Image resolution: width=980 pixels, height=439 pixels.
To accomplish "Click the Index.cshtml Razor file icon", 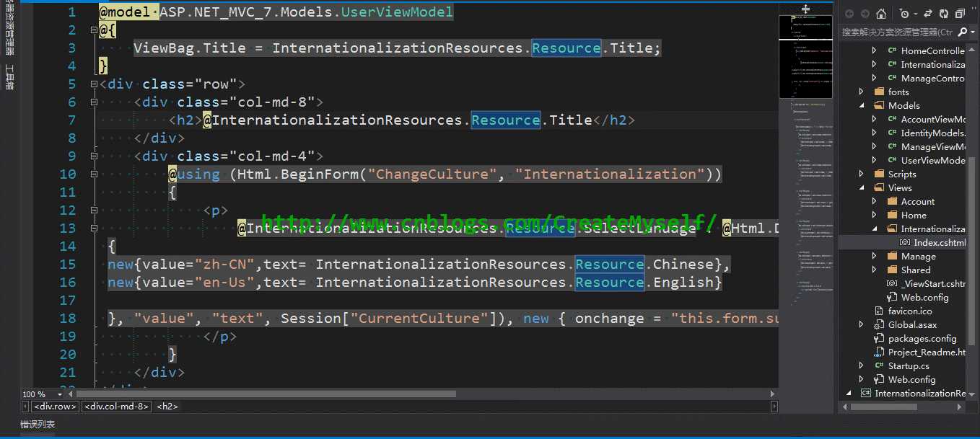I will [x=905, y=242].
